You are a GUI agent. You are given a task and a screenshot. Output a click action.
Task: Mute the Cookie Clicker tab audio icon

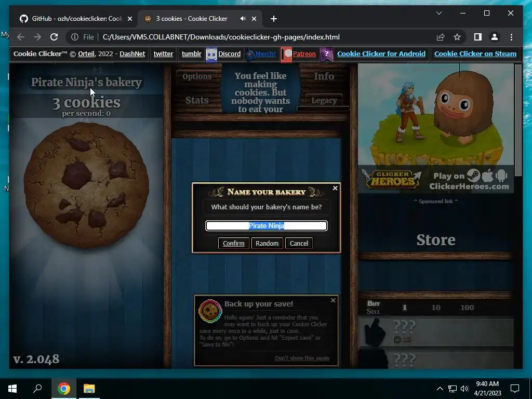(243, 19)
